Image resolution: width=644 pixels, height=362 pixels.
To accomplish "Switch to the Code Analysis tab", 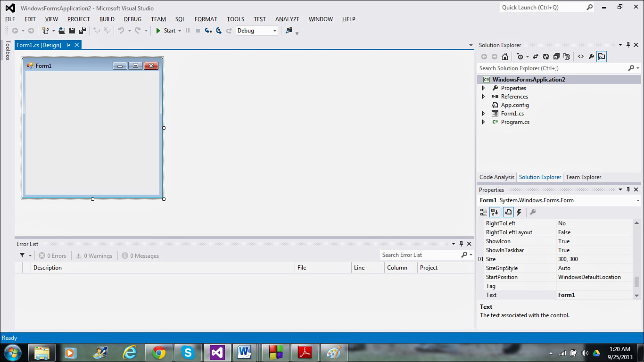I will coord(497,177).
